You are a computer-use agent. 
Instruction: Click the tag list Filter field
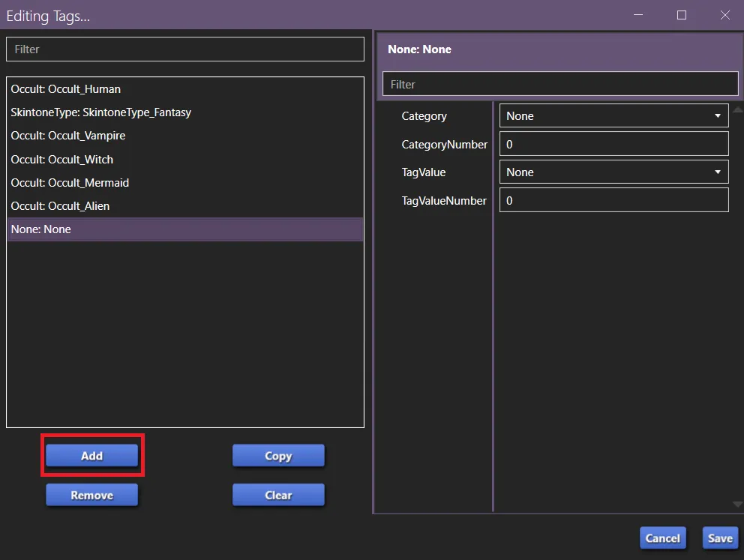point(184,49)
